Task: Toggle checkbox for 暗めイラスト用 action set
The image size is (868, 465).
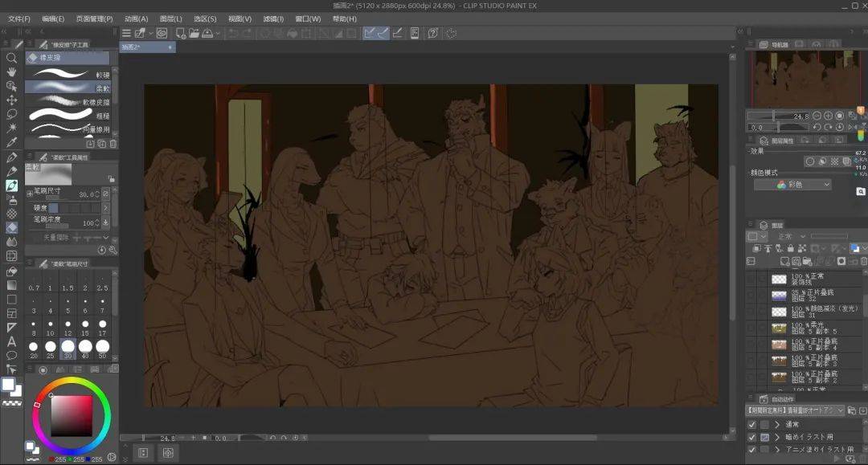Action: click(x=751, y=437)
